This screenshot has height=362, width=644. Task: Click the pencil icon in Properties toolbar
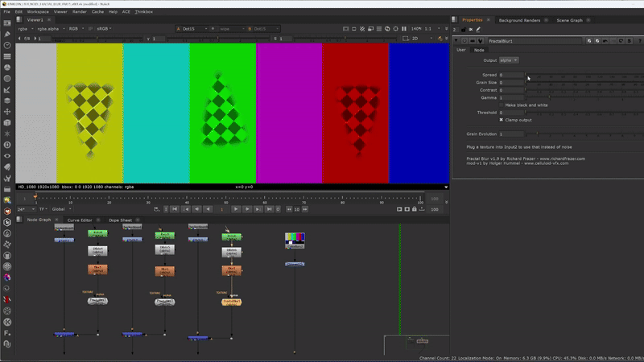click(477, 30)
